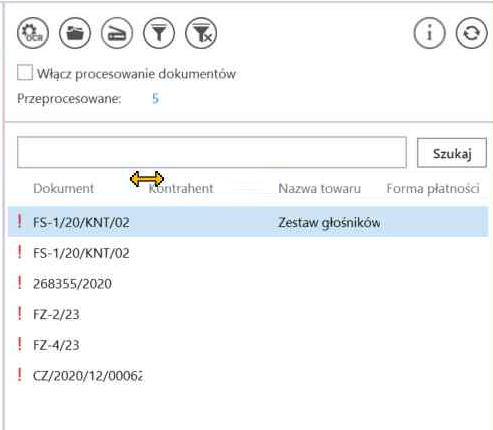Sort by the Nazwa towaru column header

319,189
